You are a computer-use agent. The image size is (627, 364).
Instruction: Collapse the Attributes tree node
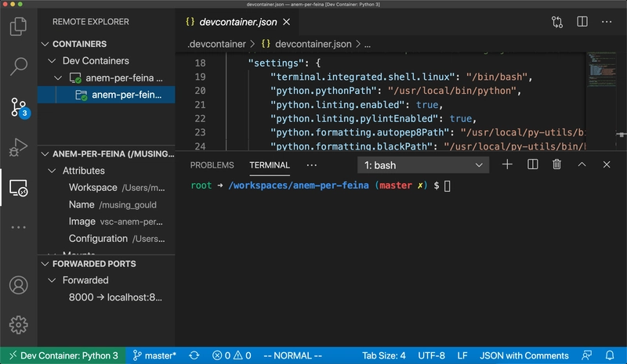[52, 171]
